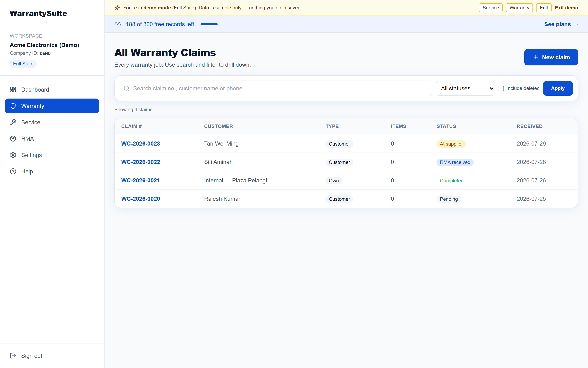588x368 pixels.
Task: Enable the Include deleted checkbox
Action: click(x=501, y=88)
